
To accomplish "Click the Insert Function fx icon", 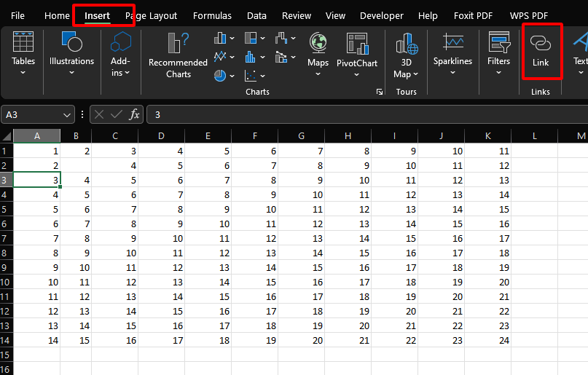I will click(135, 114).
